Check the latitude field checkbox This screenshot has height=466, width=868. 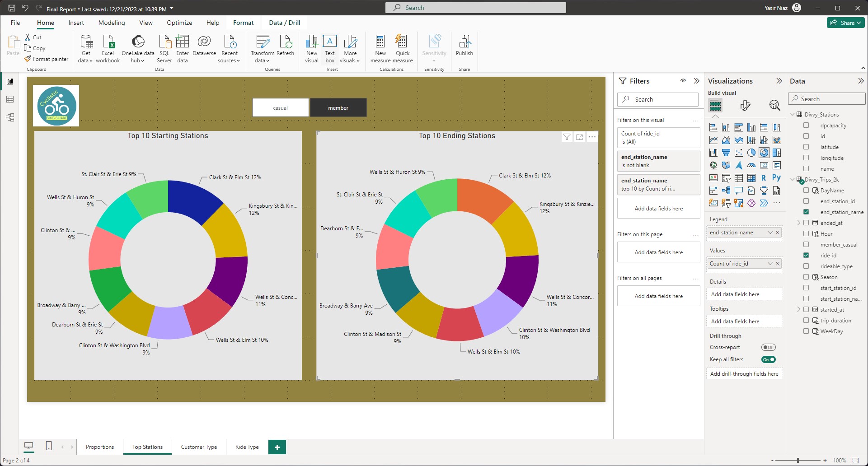tap(806, 147)
